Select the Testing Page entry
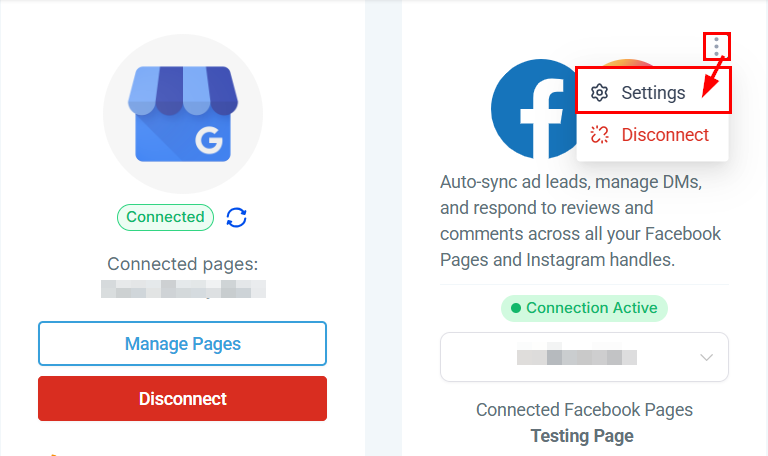 coord(584,436)
